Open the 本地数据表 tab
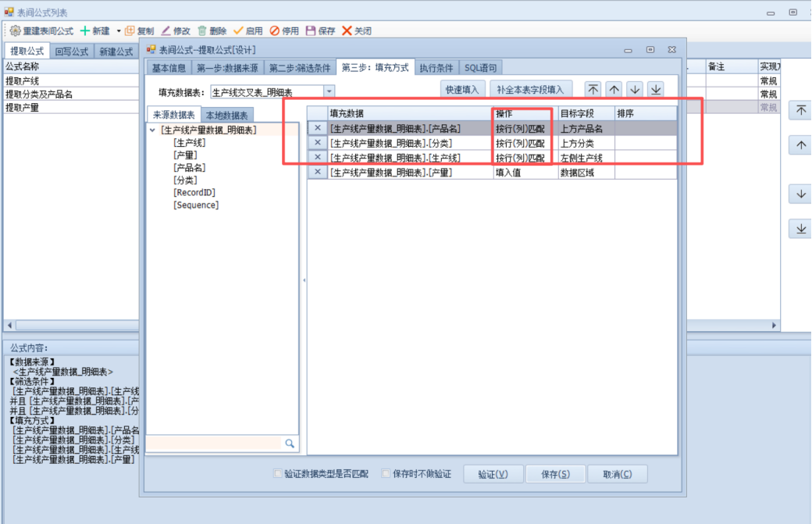The width and height of the screenshot is (812, 524). (x=227, y=115)
